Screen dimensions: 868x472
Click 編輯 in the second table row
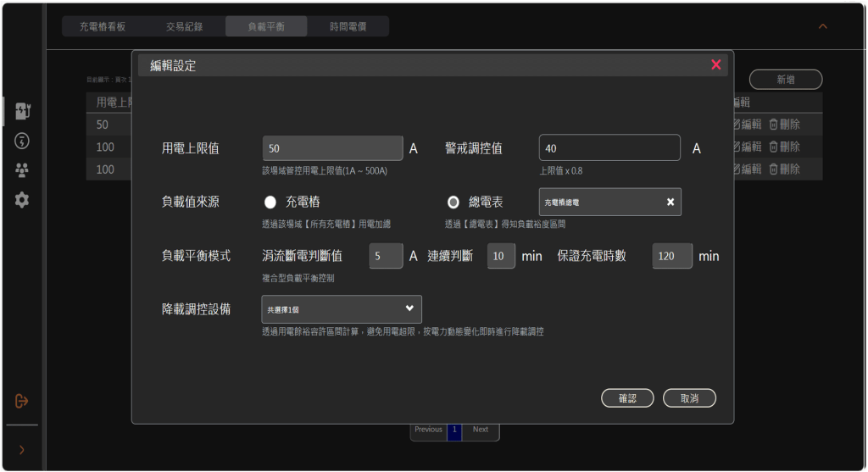coord(748,147)
